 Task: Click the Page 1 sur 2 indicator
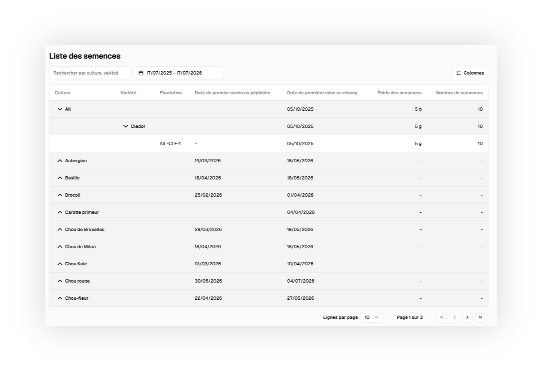coord(410,317)
